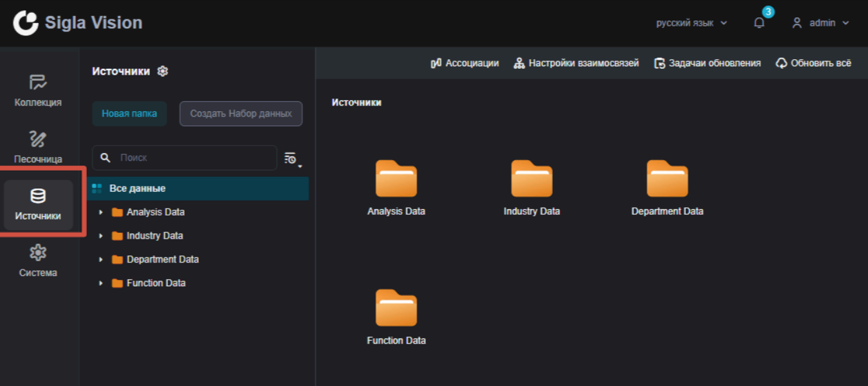Open notifications bell icon
Image resolution: width=868 pixels, height=386 pixels.
[x=759, y=23]
